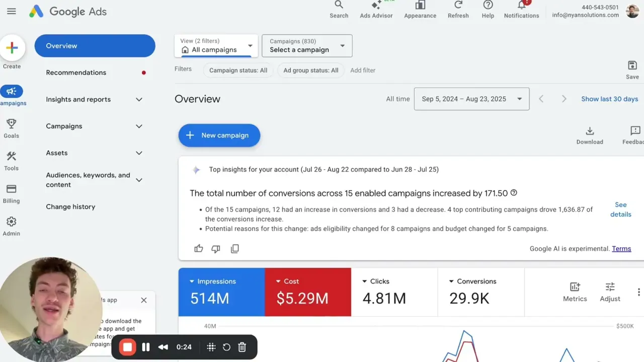
Task: Expand Audiences, keywords, and content
Action: click(x=139, y=180)
